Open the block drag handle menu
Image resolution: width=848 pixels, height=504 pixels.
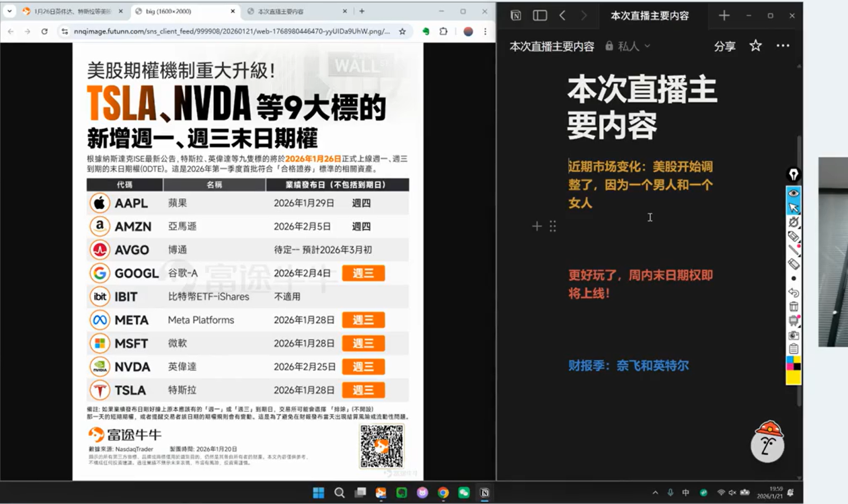[553, 226]
